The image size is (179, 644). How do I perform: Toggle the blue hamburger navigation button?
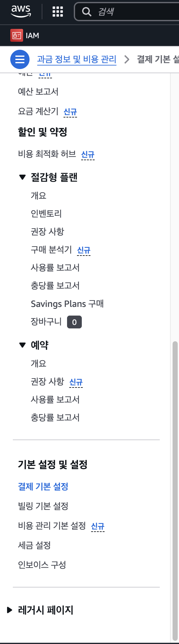pos(20,59)
